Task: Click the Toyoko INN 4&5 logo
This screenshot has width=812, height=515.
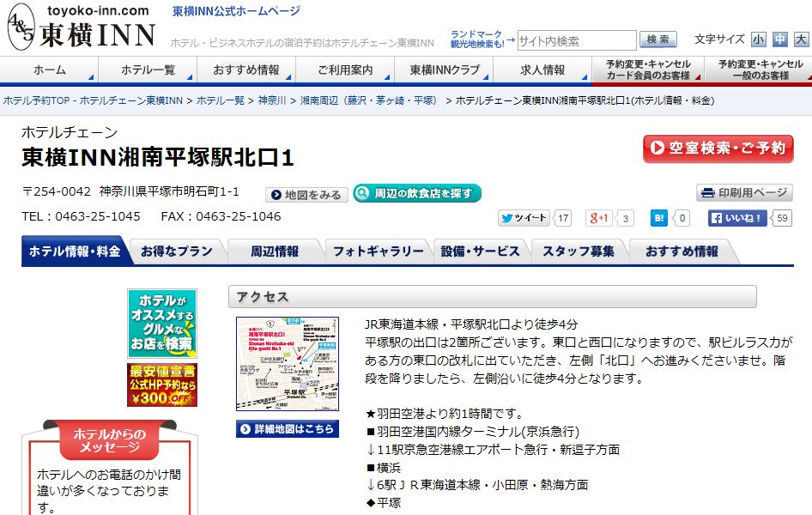Action: 82,27
